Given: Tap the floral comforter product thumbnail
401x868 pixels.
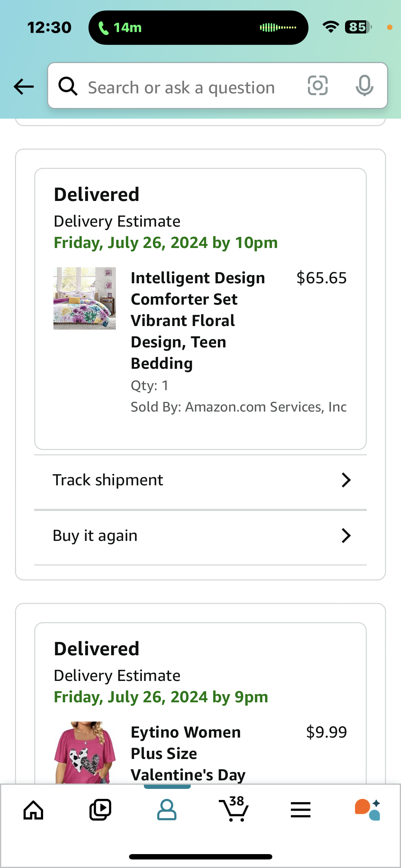Looking at the screenshot, I should tap(84, 298).
